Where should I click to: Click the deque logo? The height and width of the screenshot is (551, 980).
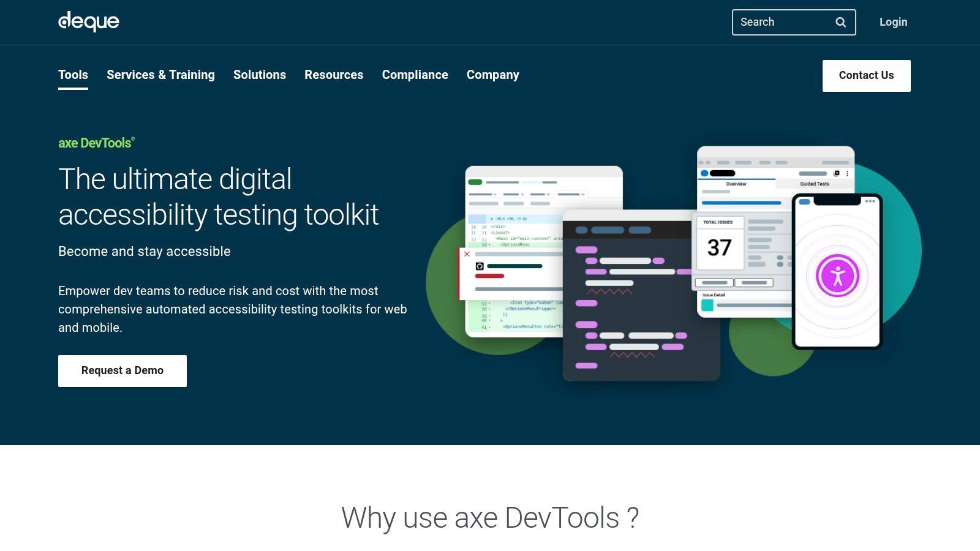point(88,21)
